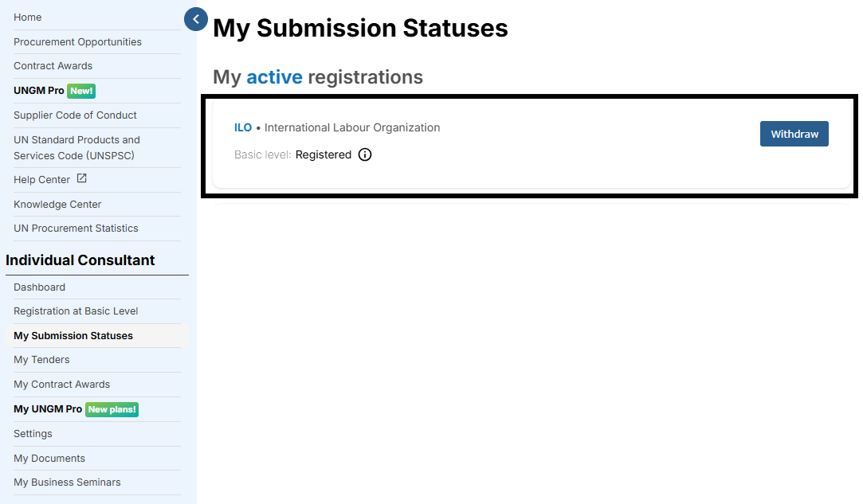Screen dimensions: 863x504
Task: Collapse the sidebar with the chevron button
Action: pos(196,19)
